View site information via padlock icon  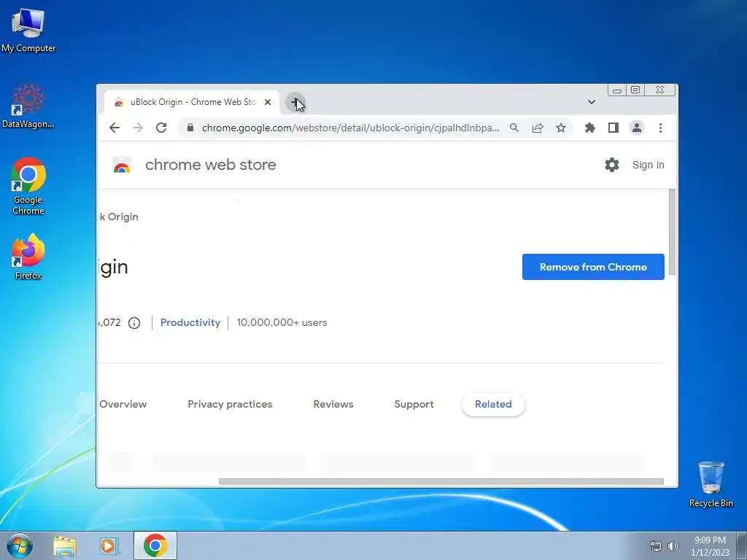pos(190,128)
